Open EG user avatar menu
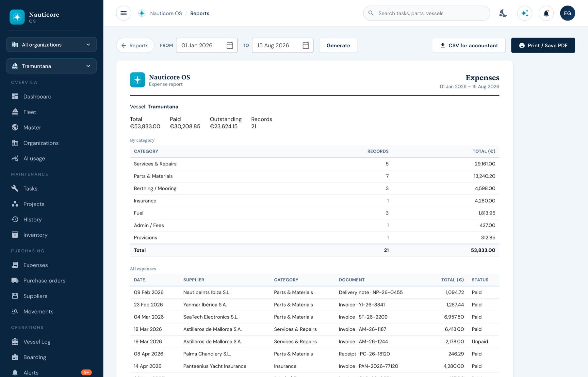588x377 pixels. pyautogui.click(x=567, y=13)
